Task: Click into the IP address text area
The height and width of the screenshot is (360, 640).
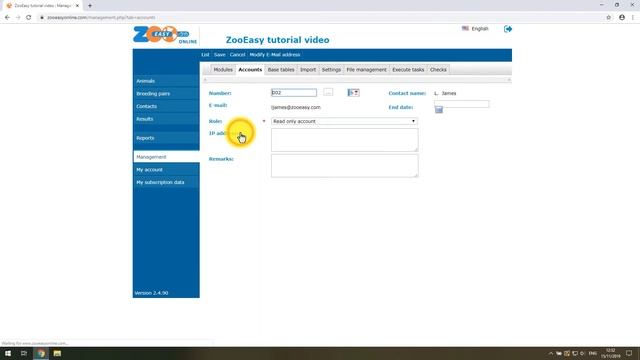Action: (x=344, y=140)
